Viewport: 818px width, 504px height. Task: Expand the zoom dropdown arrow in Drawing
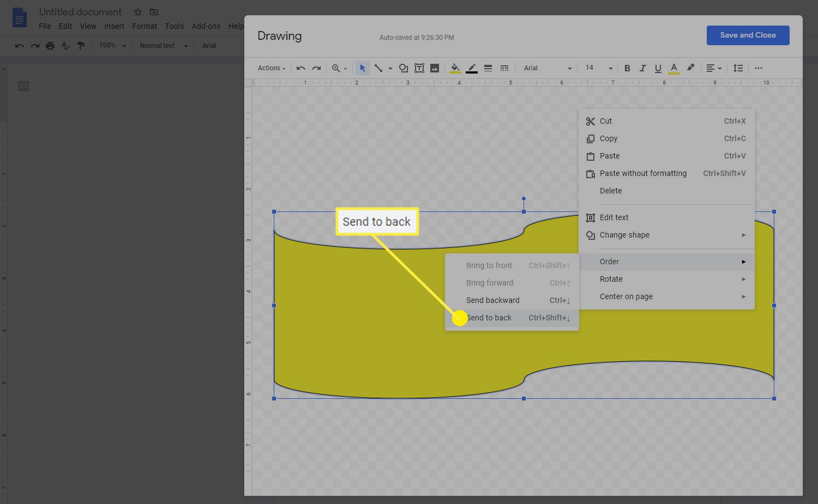coord(345,69)
